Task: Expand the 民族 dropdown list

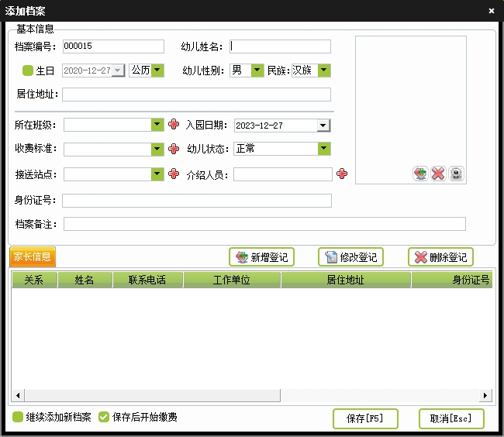Action: click(324, 71)
